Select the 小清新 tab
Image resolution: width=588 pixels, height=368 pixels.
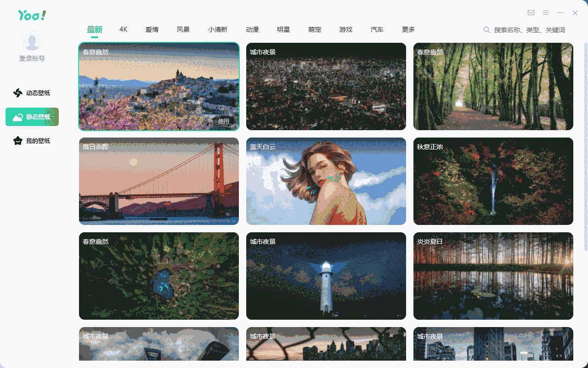(218, 29)
